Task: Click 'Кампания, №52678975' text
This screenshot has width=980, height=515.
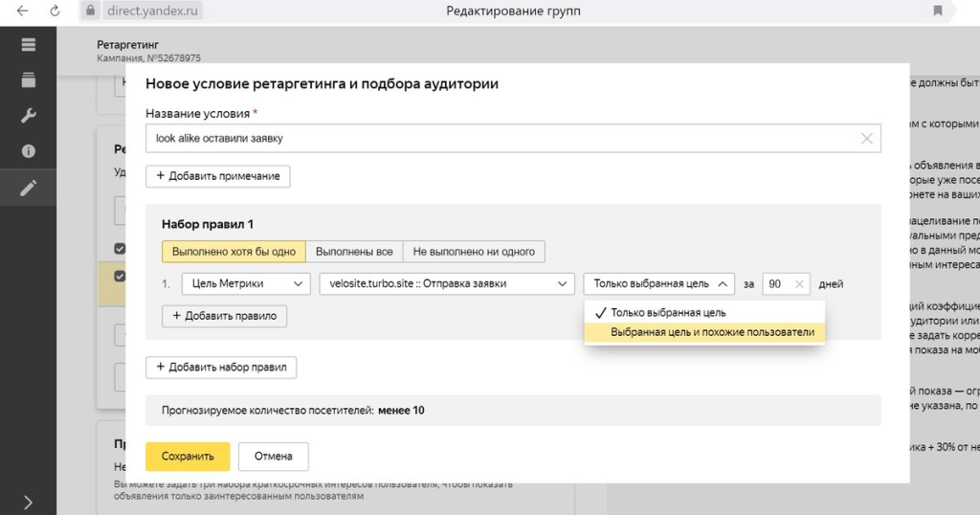Action: pos(148,58)
